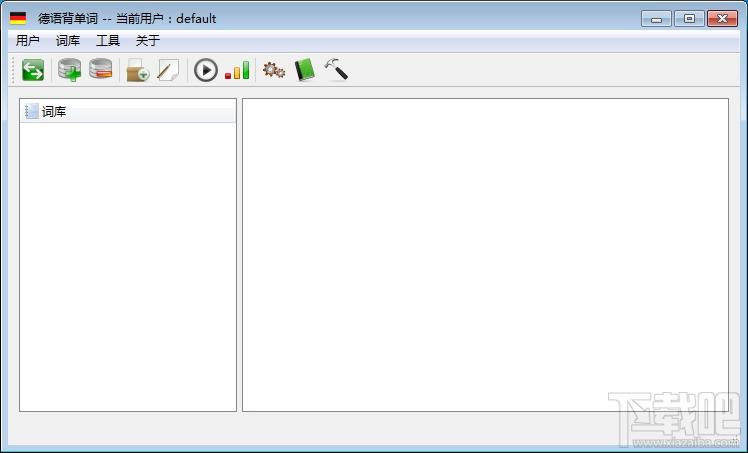
Task: Click the edit note pencil icon
Action: tap(168, 70)
